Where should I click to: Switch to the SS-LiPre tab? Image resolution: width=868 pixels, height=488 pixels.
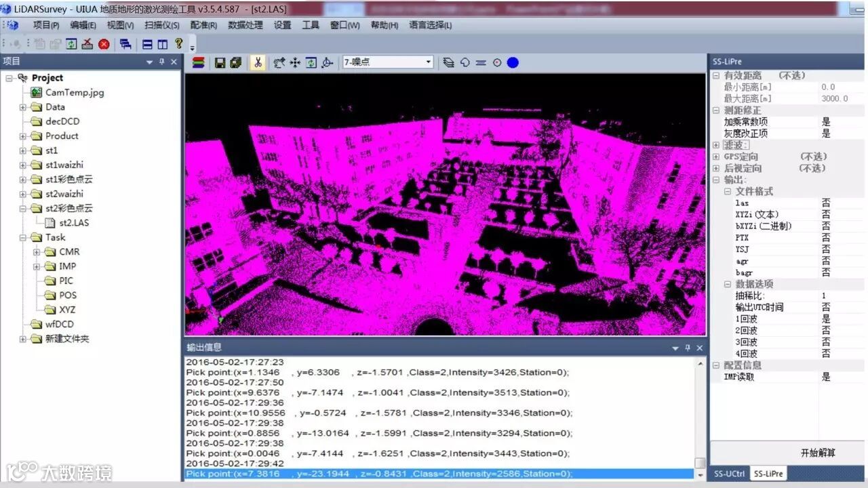tap(768, 474)
